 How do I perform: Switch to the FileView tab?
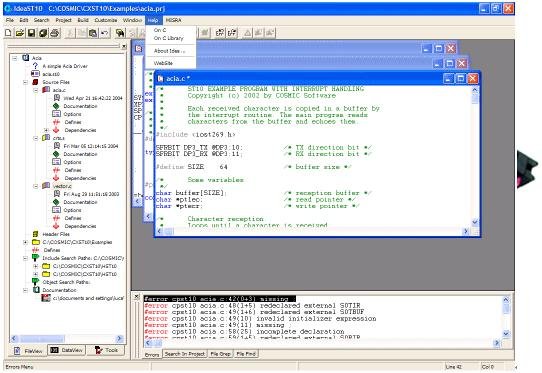[28, 351]
